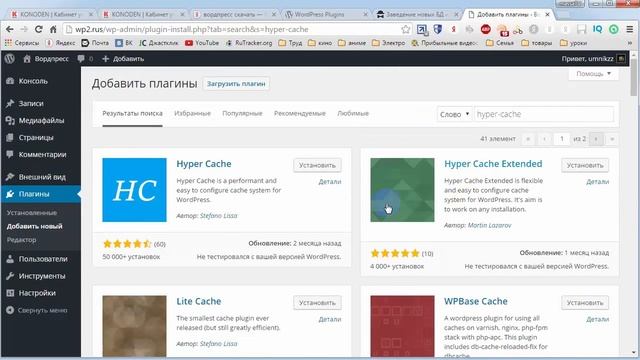Image resolution: width=640 pixels, height=360 pixels.
Task: Open Пользователи in sidebar
Action: pyautogui.click(x=43, y=259)
